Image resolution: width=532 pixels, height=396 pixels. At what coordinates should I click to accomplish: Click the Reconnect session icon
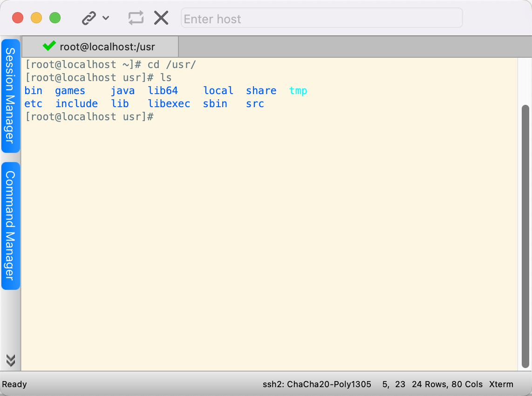(136, 18)
